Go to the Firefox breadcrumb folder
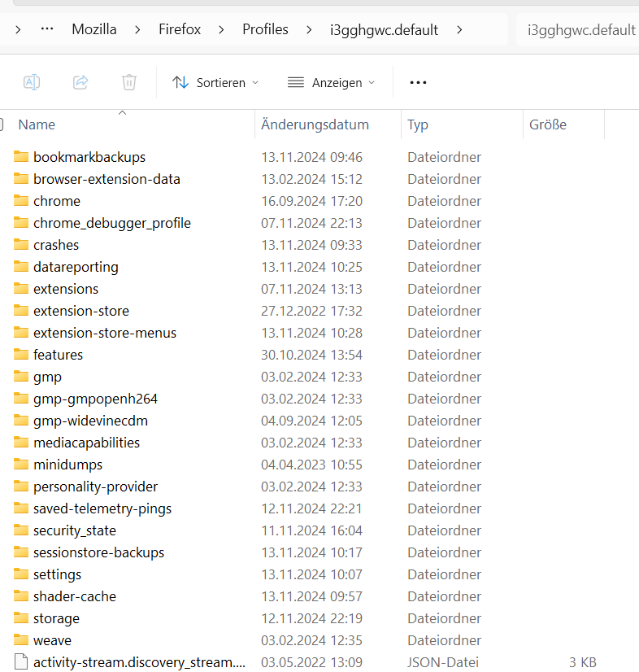Viewport: 639px width, 672px height. [180, 29]
